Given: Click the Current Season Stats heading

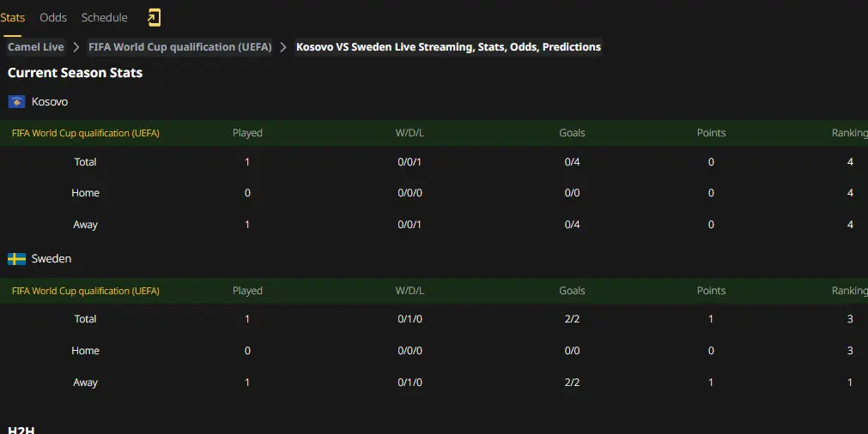Looking at the screenshot, I should tap(76, 73).
